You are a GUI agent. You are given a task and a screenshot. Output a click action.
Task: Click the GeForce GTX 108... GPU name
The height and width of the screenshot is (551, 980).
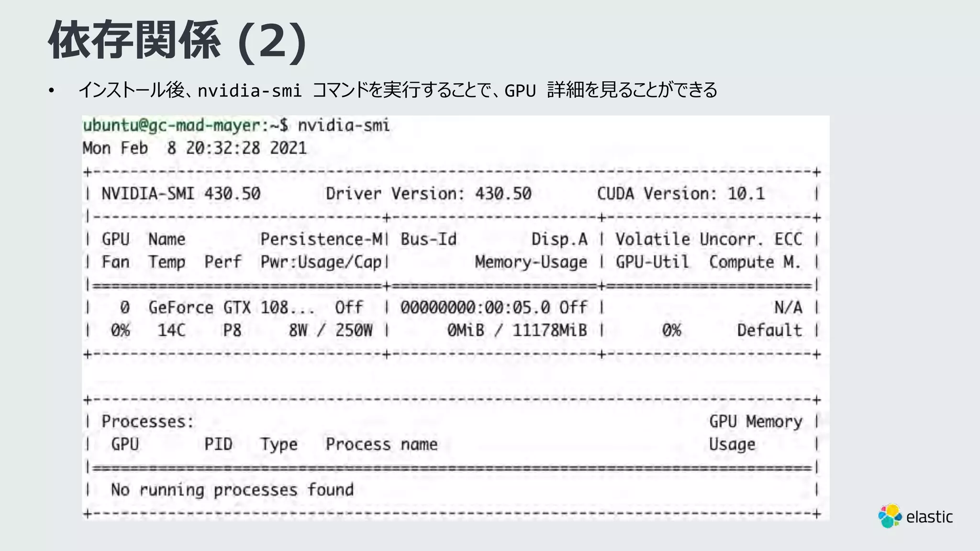point(232,308)
